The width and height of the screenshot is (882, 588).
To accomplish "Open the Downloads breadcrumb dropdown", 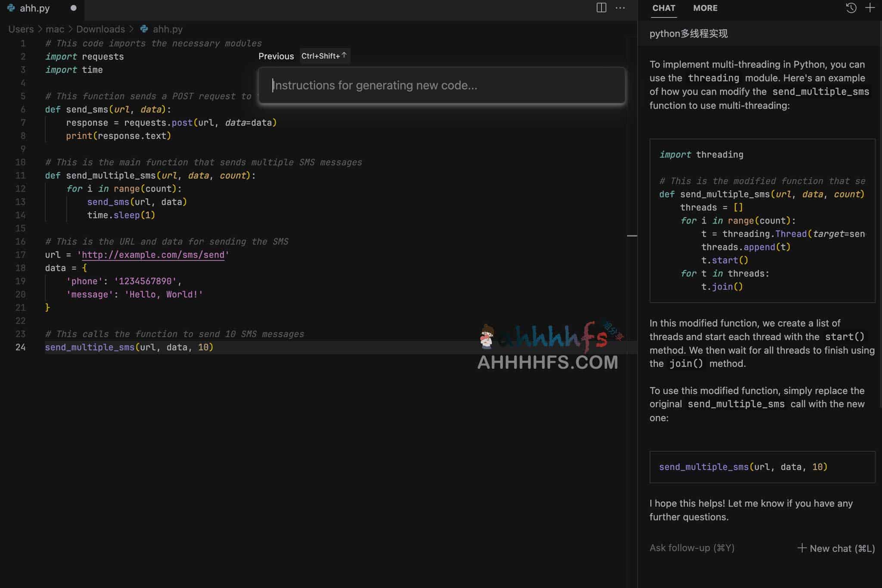I will 101,29.
